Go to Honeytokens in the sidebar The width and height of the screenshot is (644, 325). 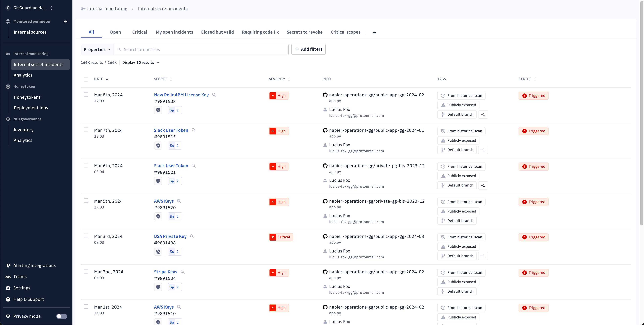click(x=27, y=97)
